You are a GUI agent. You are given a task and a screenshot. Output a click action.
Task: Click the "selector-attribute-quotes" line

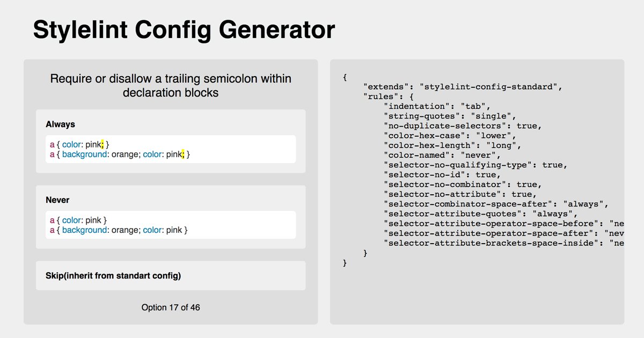[481, 214]
